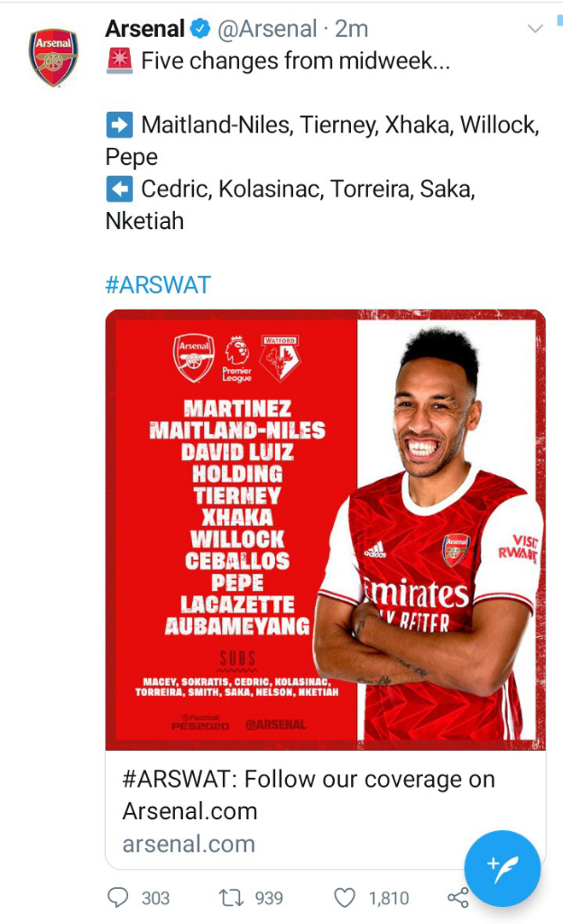Tap the Arsenal display name
Image resolution: width=563 pixels, height=924 pixels.
point(144,29)
